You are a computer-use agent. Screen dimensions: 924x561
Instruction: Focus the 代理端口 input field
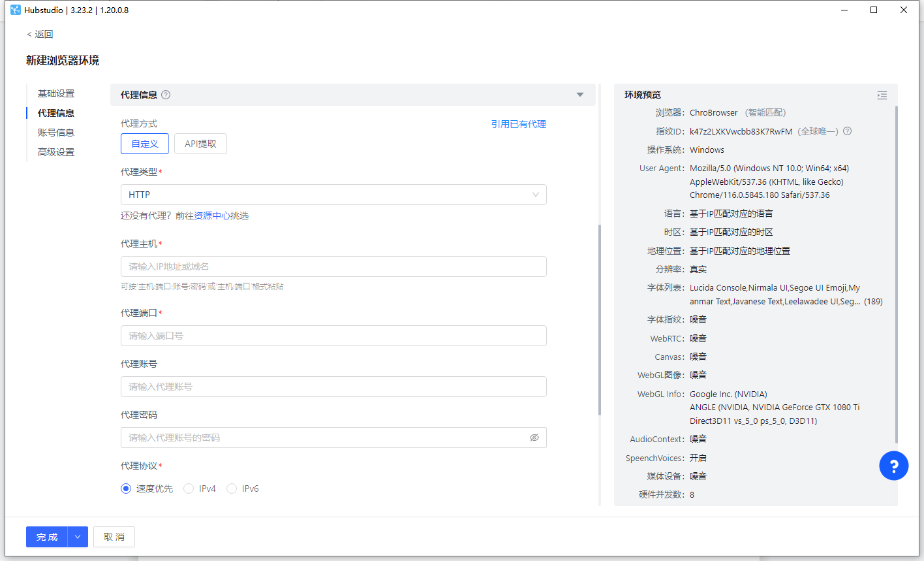tap(333, 336)
